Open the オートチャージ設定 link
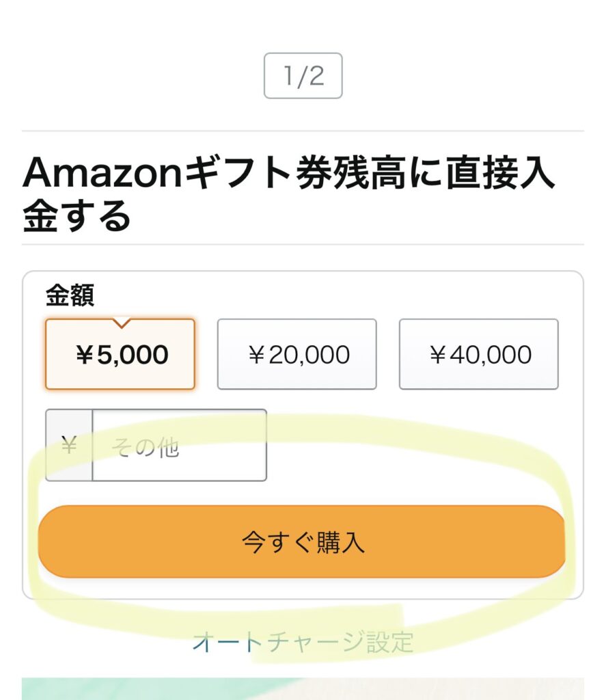This screenshot has width=606, height=700. [x=303, y=641]
